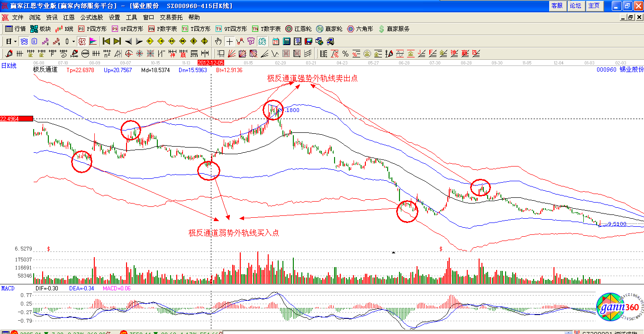This screenshot has width=644, height=334.
Task: Expand the 日 period dropdown arrow
Action: [x=15, y=41]
